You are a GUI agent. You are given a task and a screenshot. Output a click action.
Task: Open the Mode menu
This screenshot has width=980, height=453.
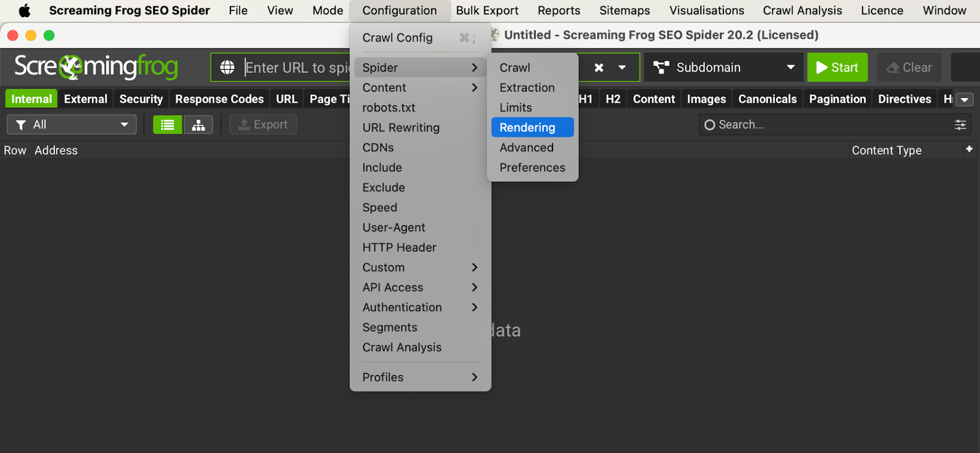pyautogui.click(x=328, y=10)
